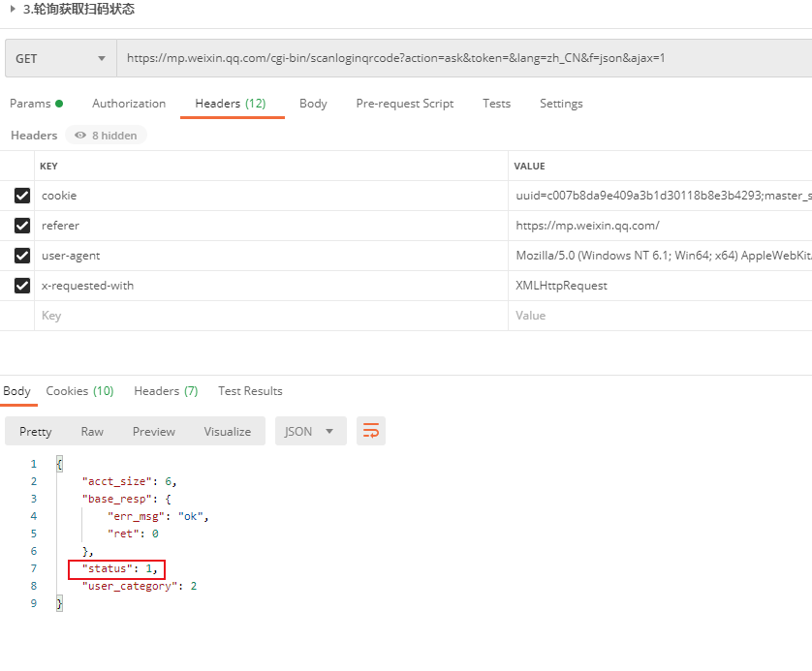Uncheck the user-agent header checkbox
Image resolution: width=812 pixels, height=671 pixels.
pyautogui.click(x=22, y=256)
